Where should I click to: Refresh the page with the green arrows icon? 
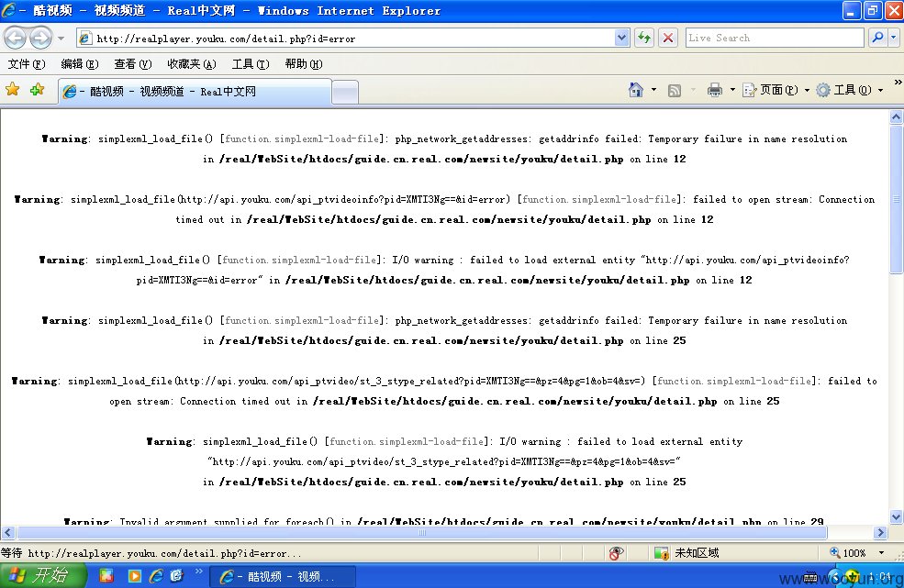coord(644,38)
